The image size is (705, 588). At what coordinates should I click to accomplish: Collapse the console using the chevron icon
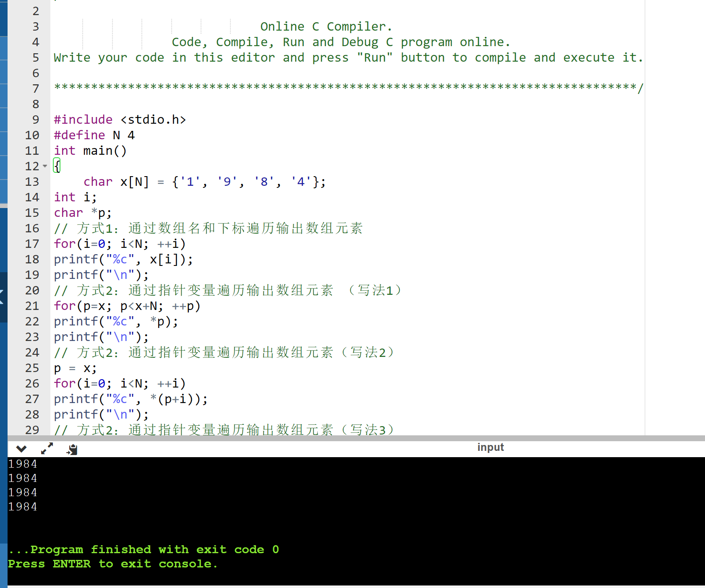click(x=21, y=449)
